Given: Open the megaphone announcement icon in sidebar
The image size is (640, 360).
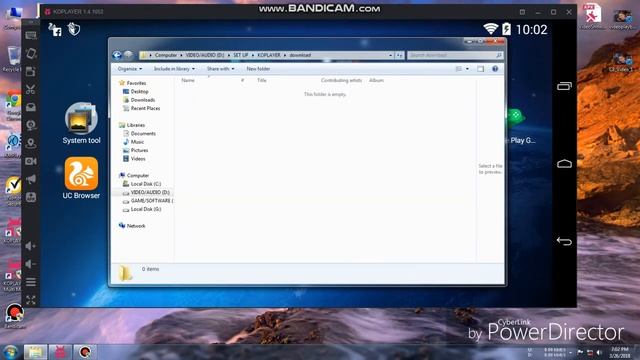Looking at the screenshot, I should 31,179.
